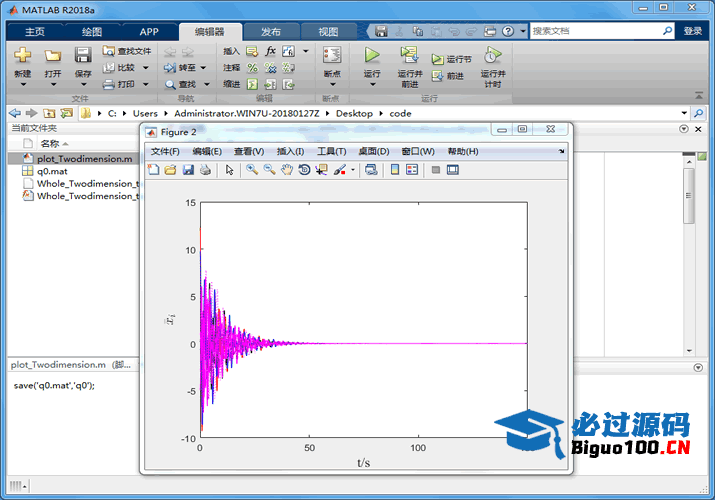
Task: Select the zoom out tool
Action: [269, 170]
